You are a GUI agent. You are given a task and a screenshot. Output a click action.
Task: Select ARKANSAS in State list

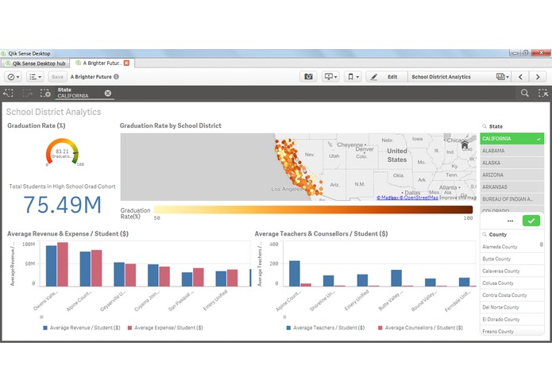(511, 186)
